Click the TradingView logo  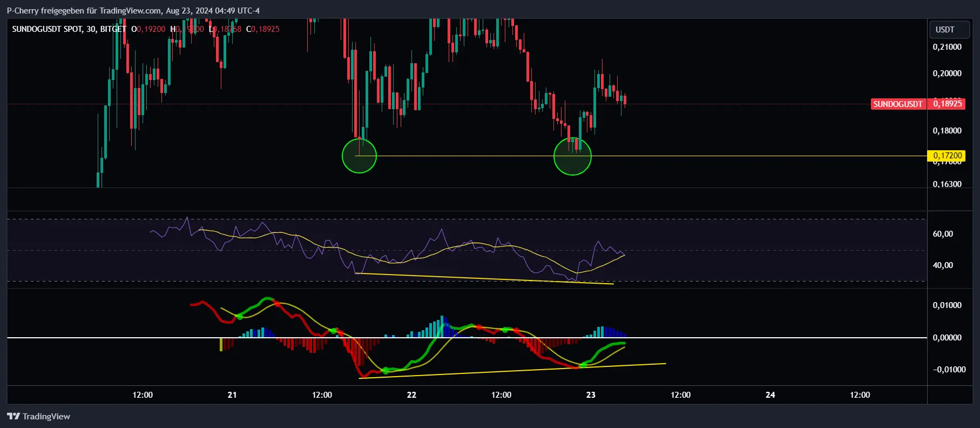(x=38, y=416)
